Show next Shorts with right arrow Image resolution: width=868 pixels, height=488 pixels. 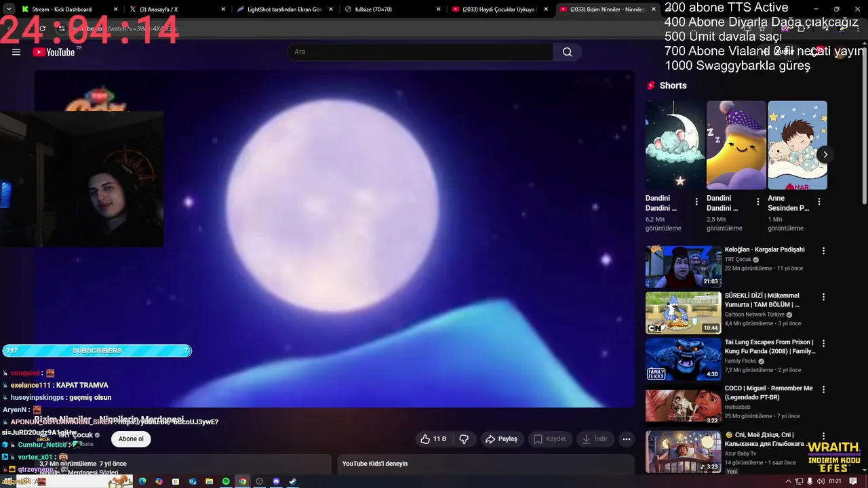tap(825, 155)
